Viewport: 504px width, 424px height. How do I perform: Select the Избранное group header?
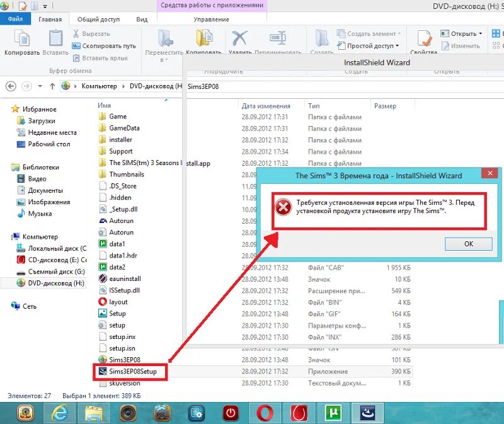click(x=34, y=109)
